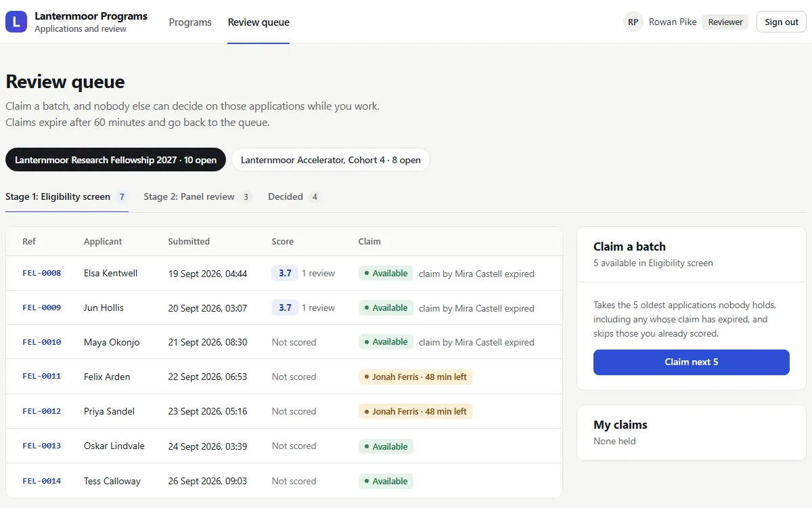Click the 3.7 score badge for Jun Hollis
812x508 pixels.
pos(285,308)
